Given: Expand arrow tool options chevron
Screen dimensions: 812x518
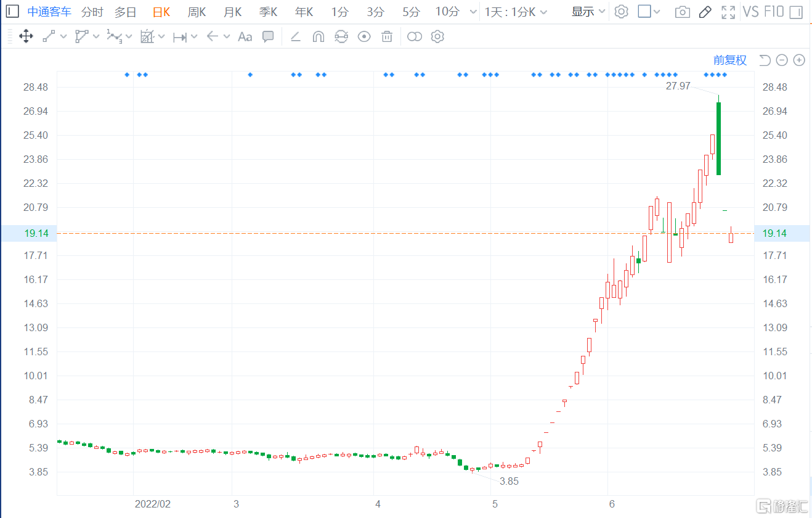Looking at the screenshot, I should (227, 37).
